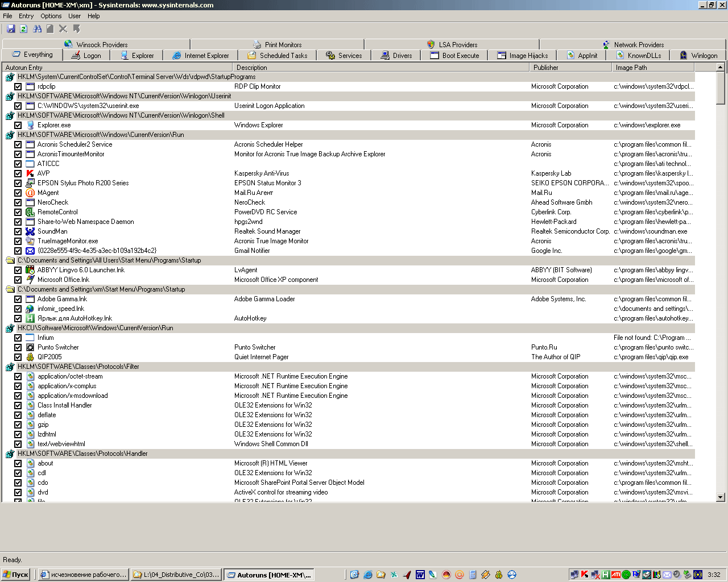Open Microsoft Word from quick launch

(x=420, y=575)
